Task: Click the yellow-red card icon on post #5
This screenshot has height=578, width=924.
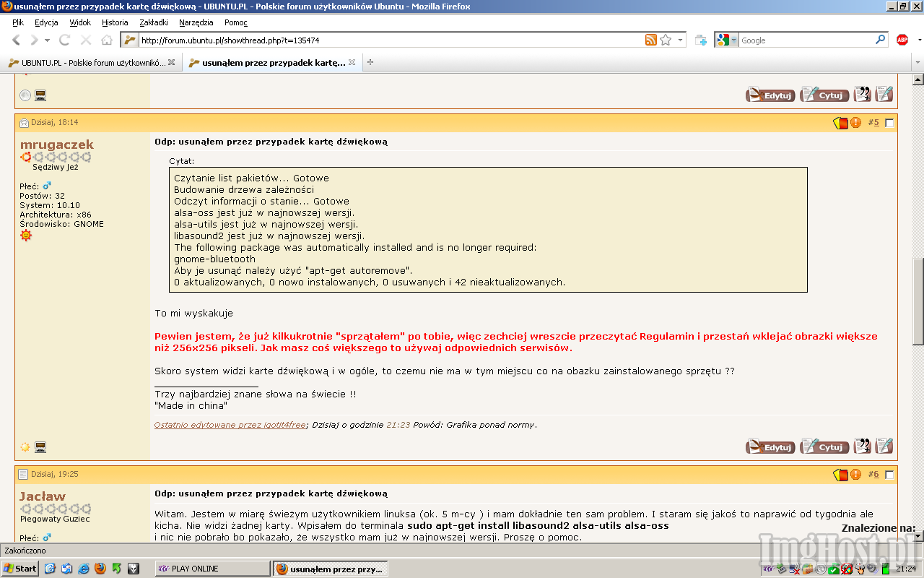Action: tap(841, 123)
